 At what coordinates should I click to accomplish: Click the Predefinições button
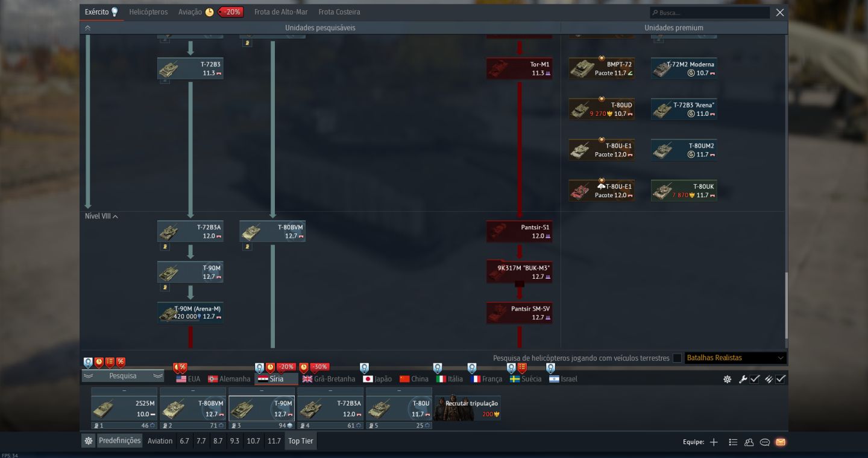[x=119, y=441]
